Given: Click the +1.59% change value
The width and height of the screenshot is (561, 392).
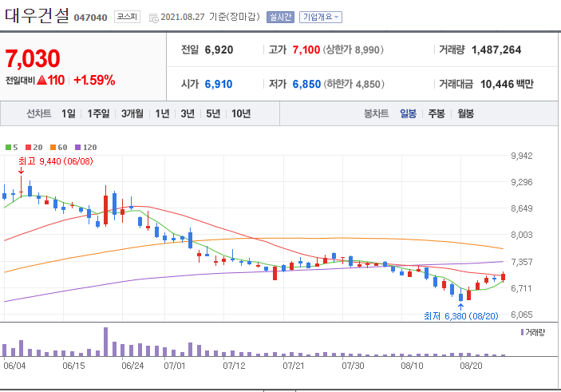Looking at the screenshot, I should [94, 80].
